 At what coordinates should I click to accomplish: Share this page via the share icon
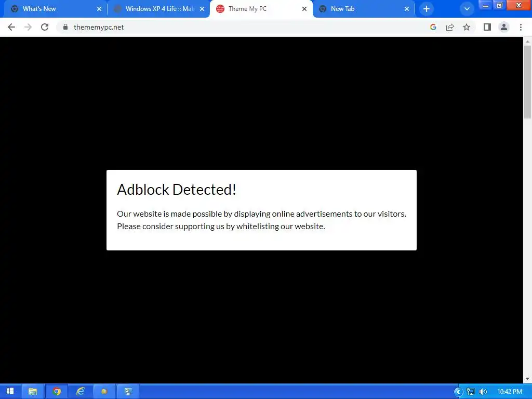click(450, 27)
